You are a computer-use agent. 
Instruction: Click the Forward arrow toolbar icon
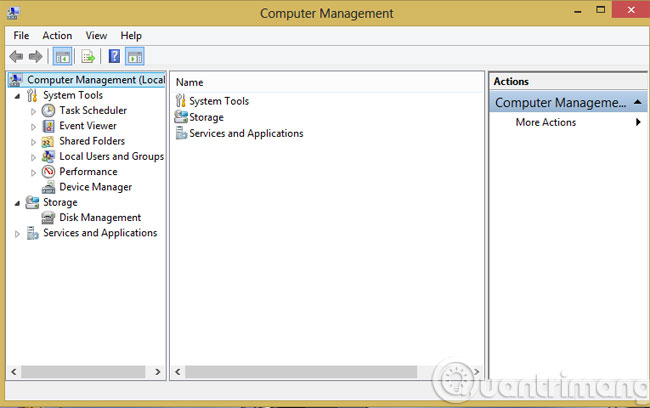pyautogui.click(x=36, y=56)
